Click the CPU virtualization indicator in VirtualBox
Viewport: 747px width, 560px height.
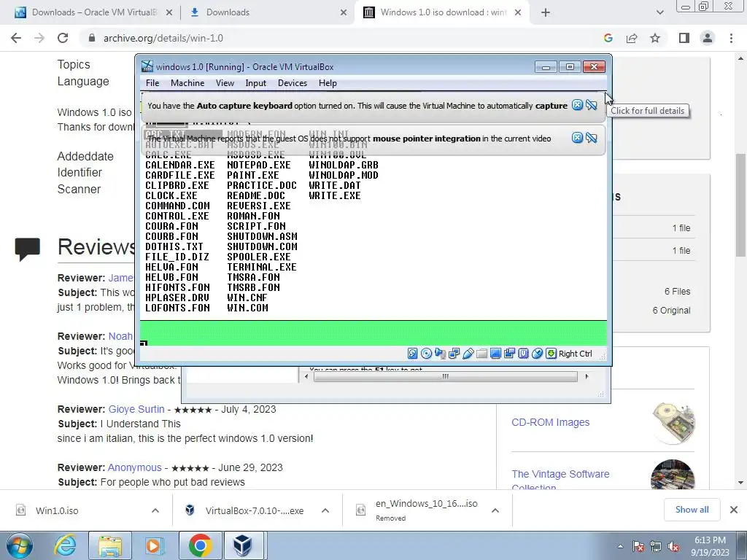523,354
